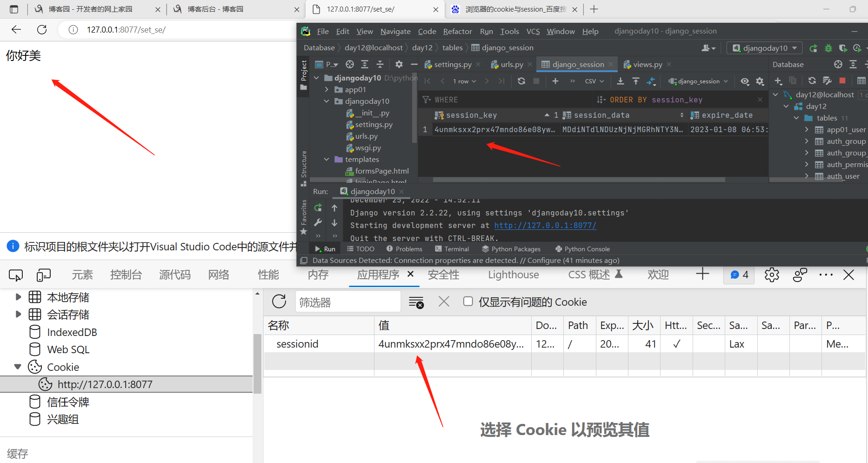Sort cookies by 大小 column header

643,326
